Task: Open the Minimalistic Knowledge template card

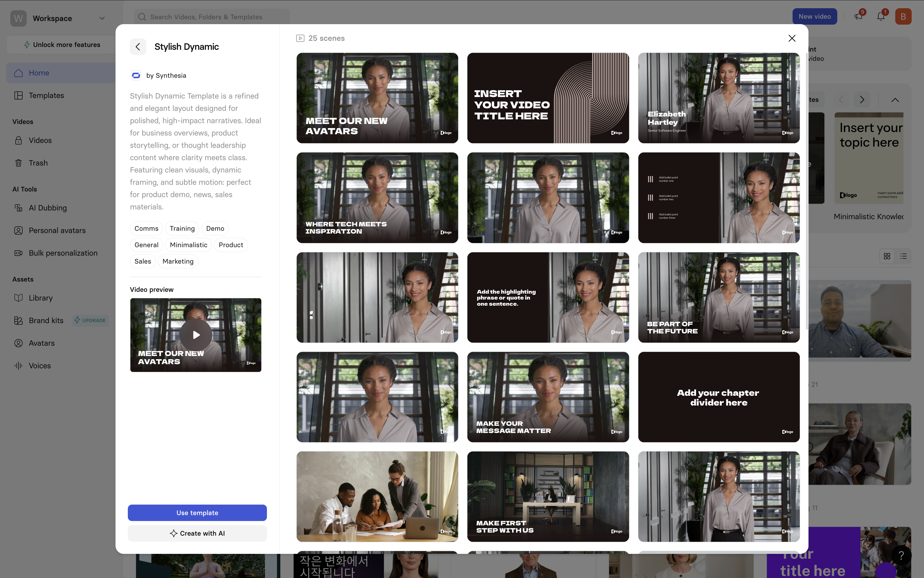Action: click(x=869, y=166)
